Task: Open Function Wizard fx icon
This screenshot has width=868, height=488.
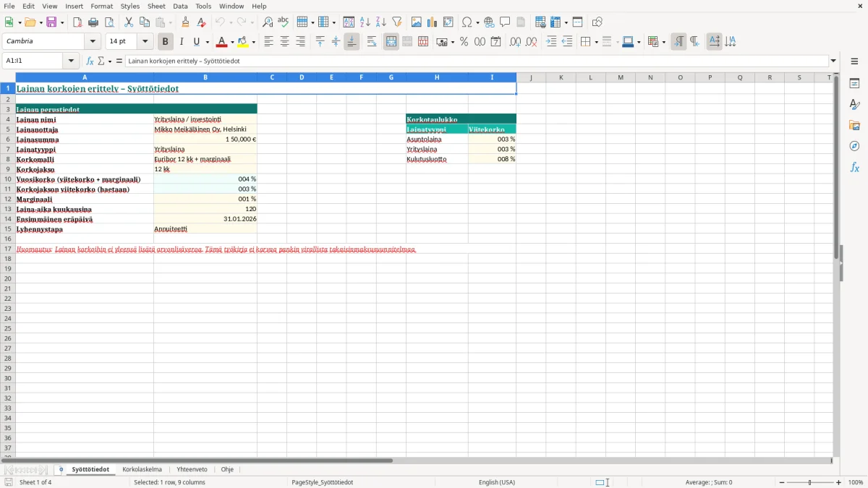Action: pos(90,61)
